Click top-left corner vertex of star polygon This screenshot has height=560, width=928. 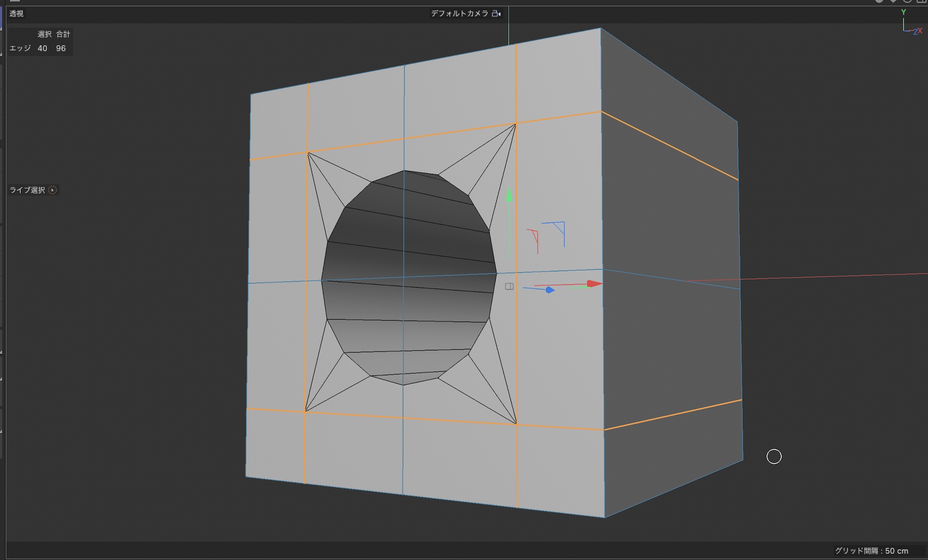point(308,153)
